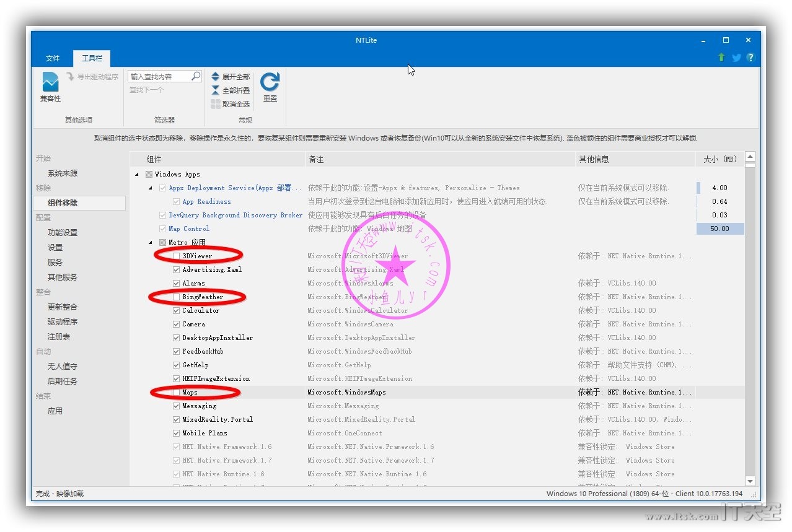Open 驱动程序 in sidebar

click(x=63, y=322)
